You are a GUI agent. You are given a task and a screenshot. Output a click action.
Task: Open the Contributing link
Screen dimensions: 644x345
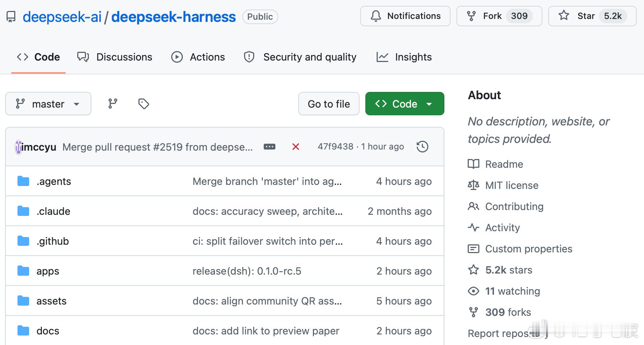[514, 206]
